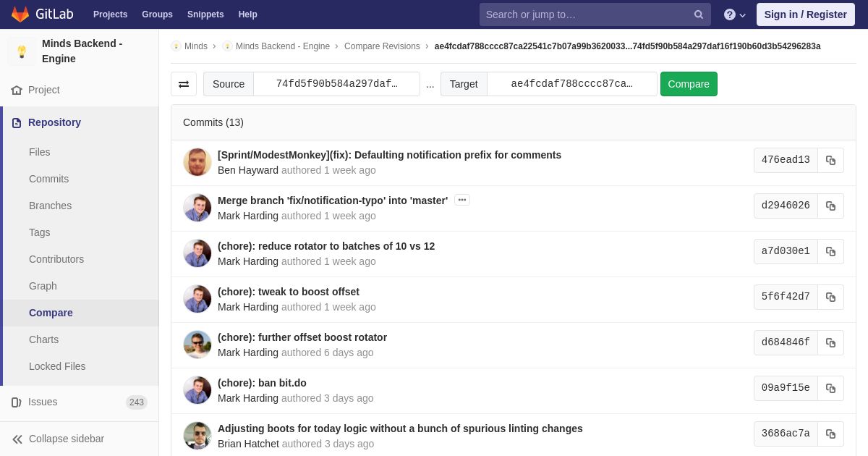Open 'reduce rotator to batches' commit
Image resolution: width=868 pixels, height=456 pixels.
[x=326, y=246]
